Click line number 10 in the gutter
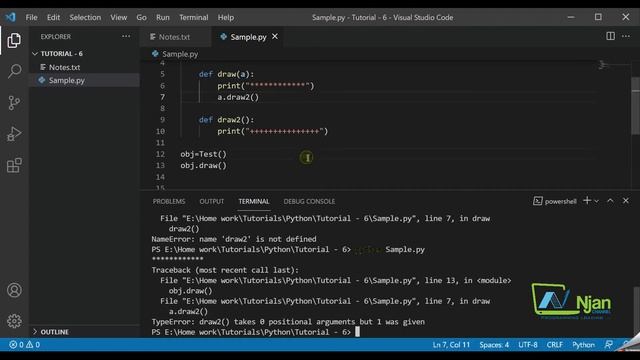 tap(160, 131)
